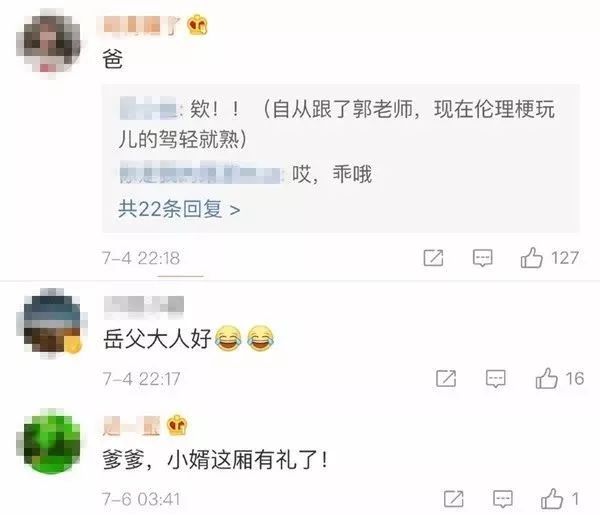Image resolution: width=600 pixels, height=515 pixels.
Task: Open nested reply starting with '欸！！'
Action: click(x=337, y=124)
